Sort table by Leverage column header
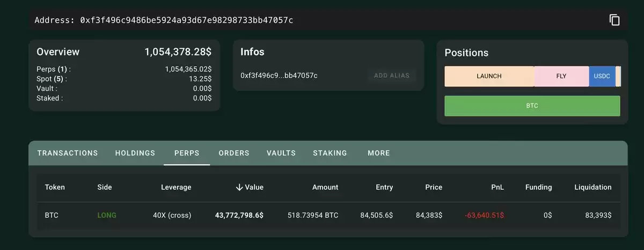Screen dimensions: 644x250 [x=176, y=187]
